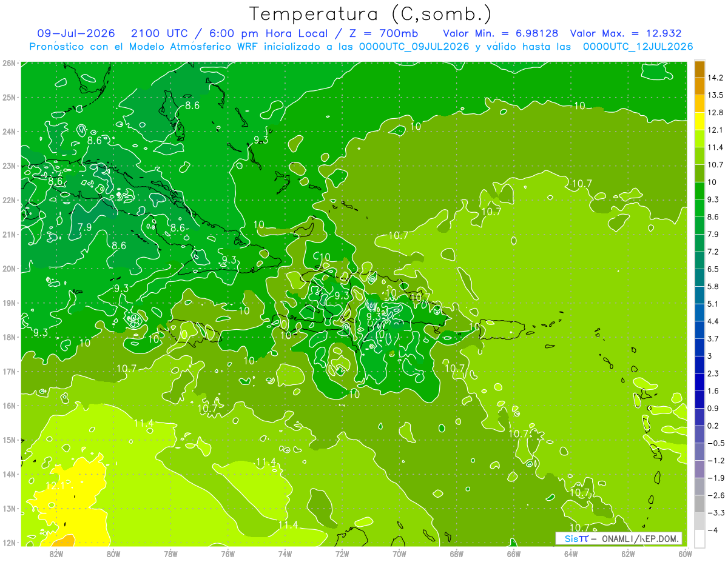This screenshot has height=562, width=728.
Task: Click the colorbar label "0.2"
Action: [713, 426]
